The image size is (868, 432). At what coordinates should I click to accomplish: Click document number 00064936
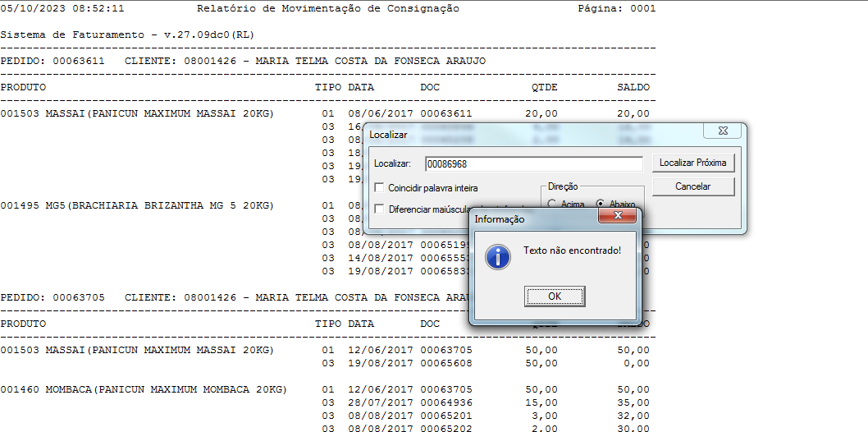pos(446,402)
